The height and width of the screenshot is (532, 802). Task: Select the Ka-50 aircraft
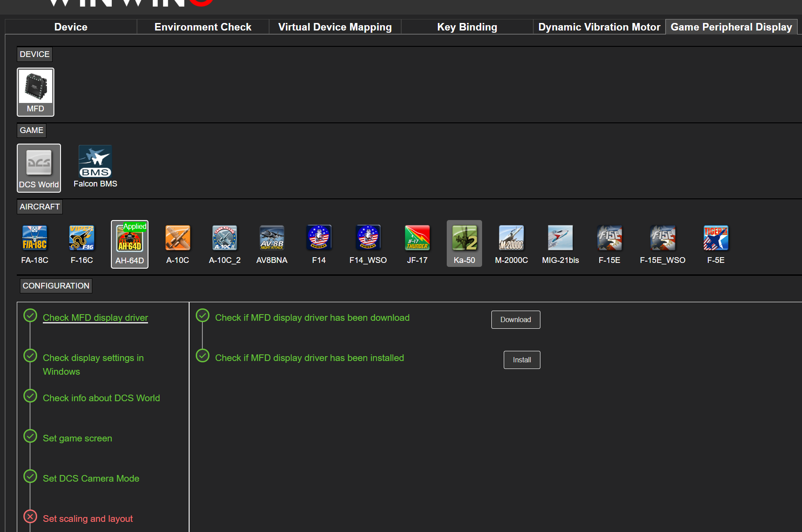pyautogui.click(x=464, y=243)
